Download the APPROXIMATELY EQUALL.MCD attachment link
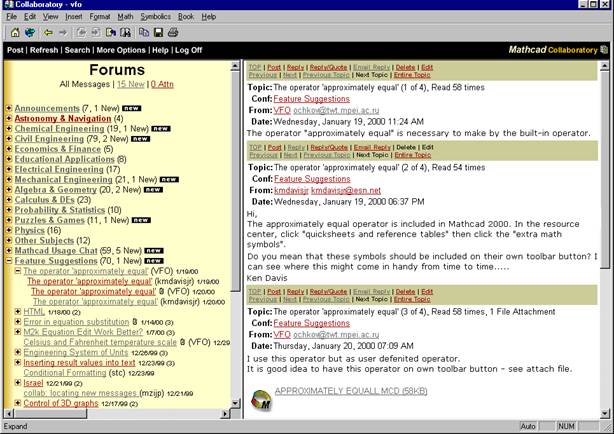Viewport: 614px width, 434px height. (351, 391)
